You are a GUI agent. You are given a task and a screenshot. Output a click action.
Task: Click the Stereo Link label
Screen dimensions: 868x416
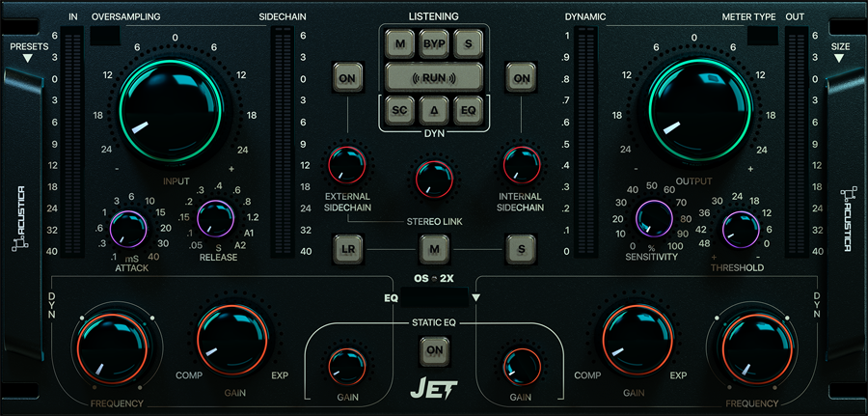[434, 223]
